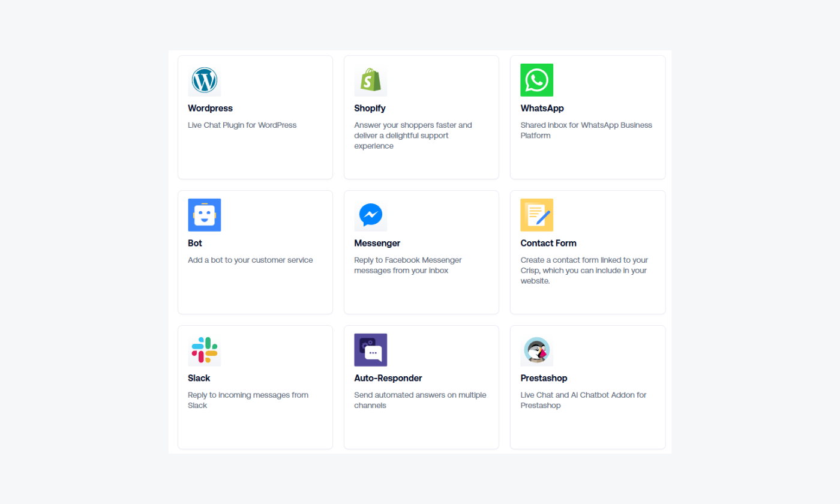Click the WordPress logo icon
This screenshot has height=504, width=840.
click(x=204, y=80)
